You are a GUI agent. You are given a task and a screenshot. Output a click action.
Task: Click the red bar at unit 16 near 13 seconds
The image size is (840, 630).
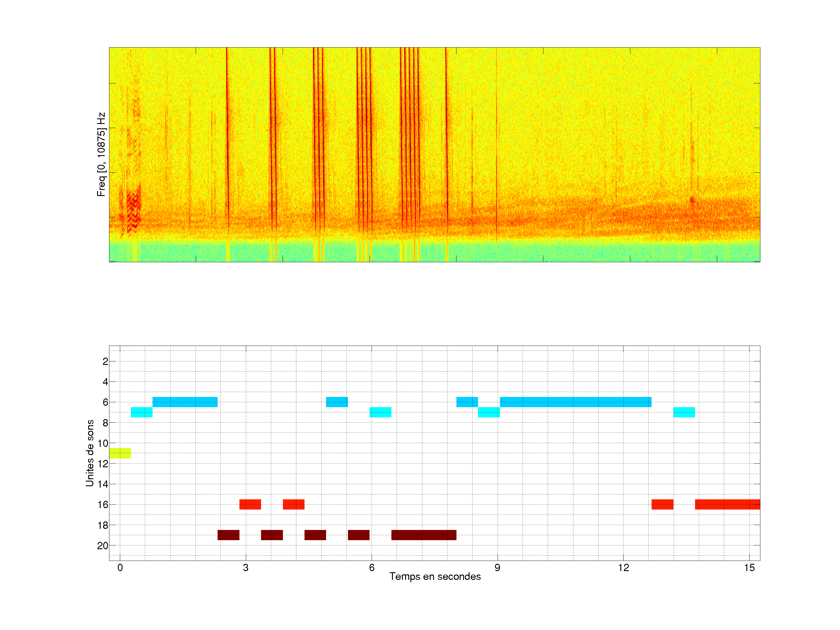click(662, 504)
